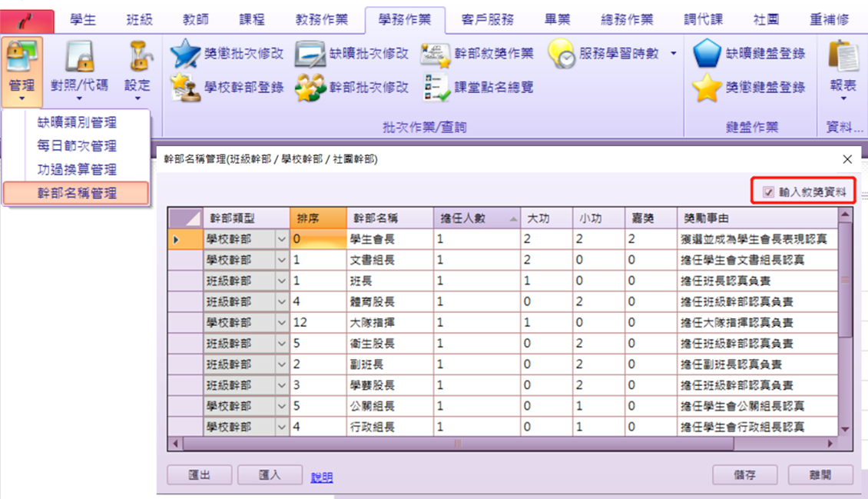The height and width of the screenshot is (499, 868).
Task: Switch to the 總務作業 ribbon tab
Action: 628,20
